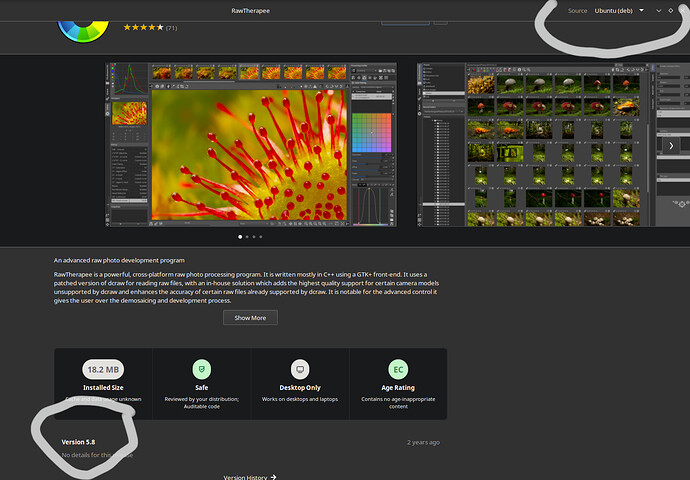Select the first carousel page dot

(239, 237)
